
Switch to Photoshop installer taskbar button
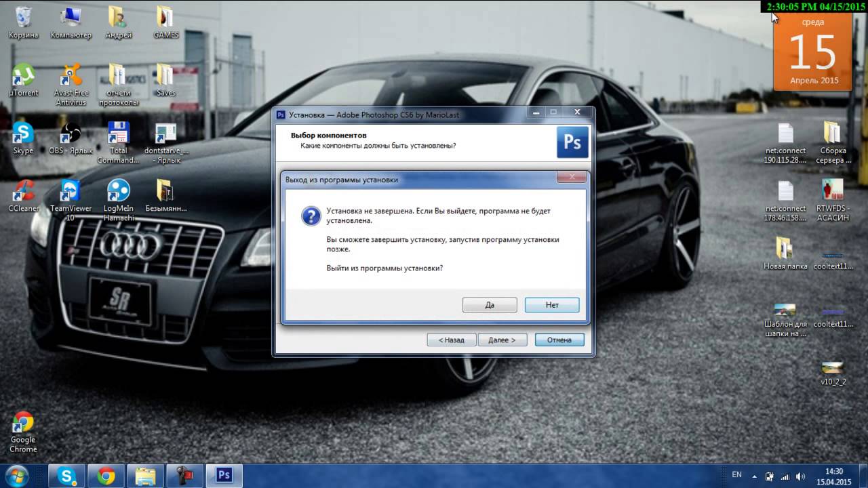[x=224, y=476]
